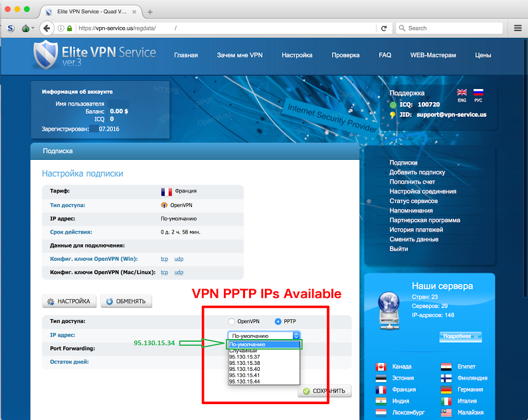The image size is (528, 420).
Task: Choose По-умолчанию in the IP list
Action: 264,344
